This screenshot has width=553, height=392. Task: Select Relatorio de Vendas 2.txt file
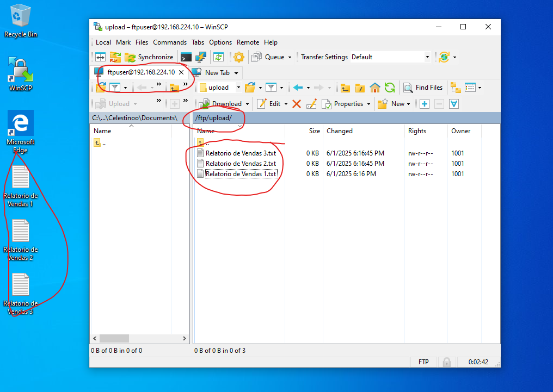pos(241,164)
